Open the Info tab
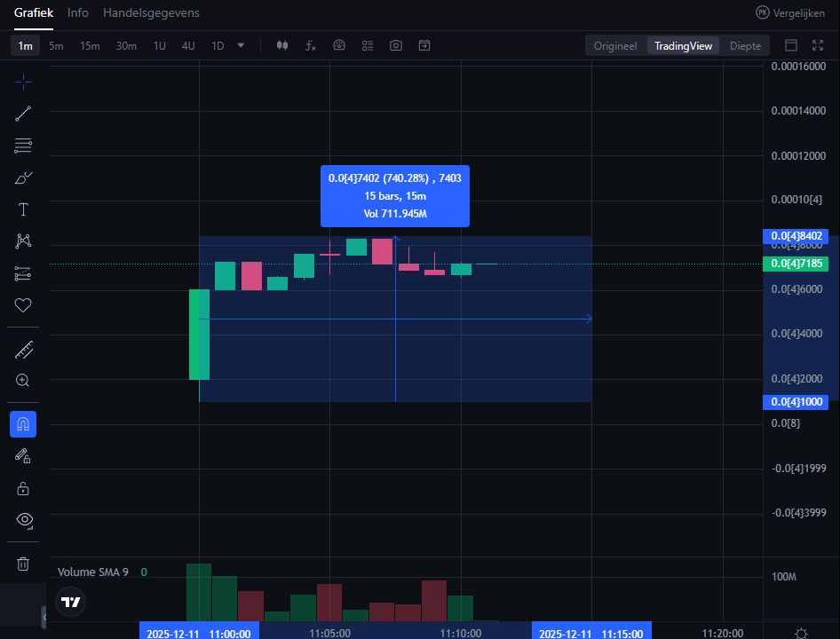This screenshot has height=639, width=840. [77, 13]
